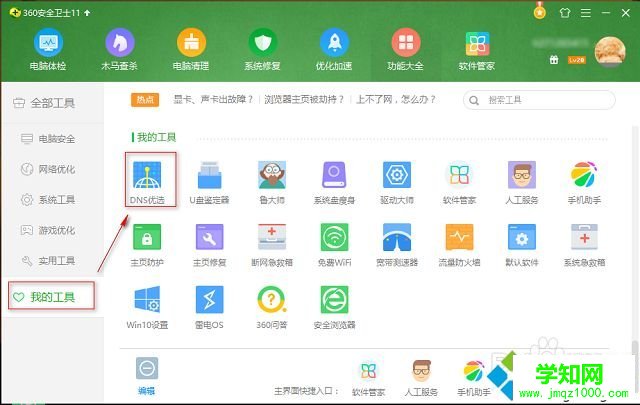Image resolution: width=640 pixels, height=405 pixels.
Task: Open the 浏览器主页被劫持 link
Action: (x=304, y=100)
